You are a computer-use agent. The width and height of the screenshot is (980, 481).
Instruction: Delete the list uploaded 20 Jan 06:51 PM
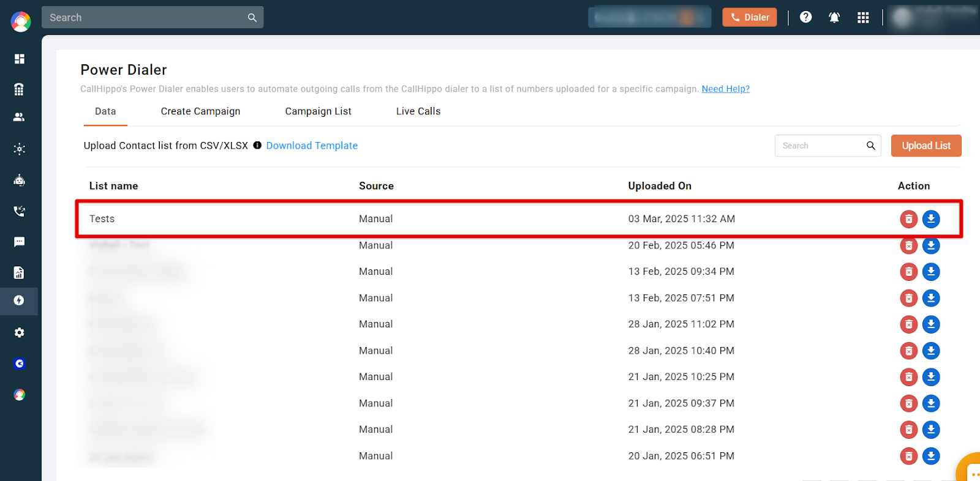point(909,456)
